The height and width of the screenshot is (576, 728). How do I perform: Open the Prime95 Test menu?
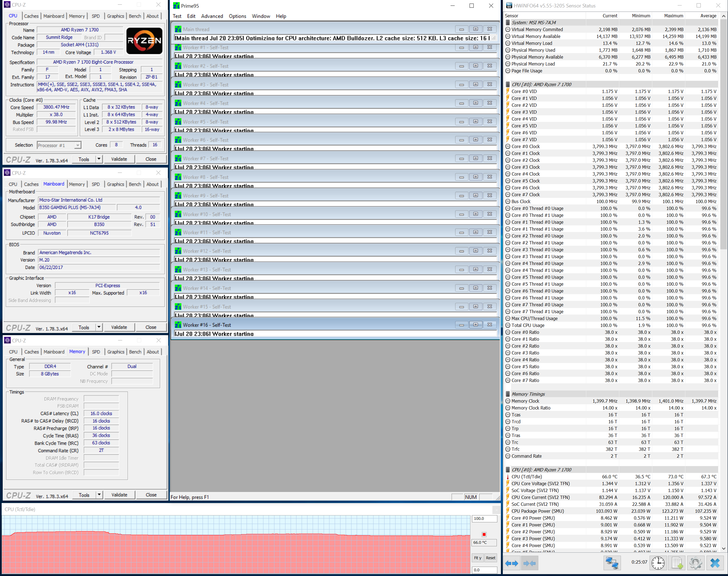pyautogui.click(x=177, y=16)
